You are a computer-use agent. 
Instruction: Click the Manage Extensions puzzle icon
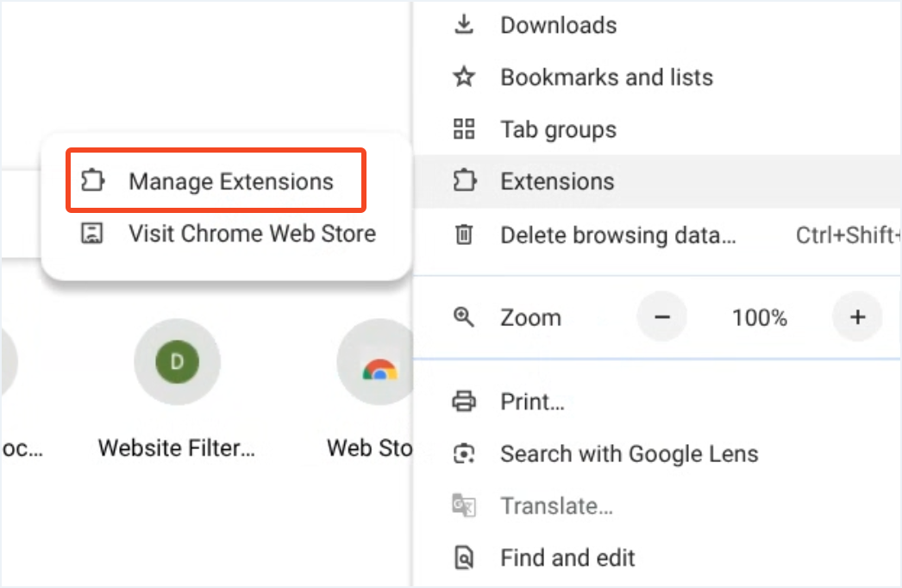pyautogui.click(x=92, y=181)
